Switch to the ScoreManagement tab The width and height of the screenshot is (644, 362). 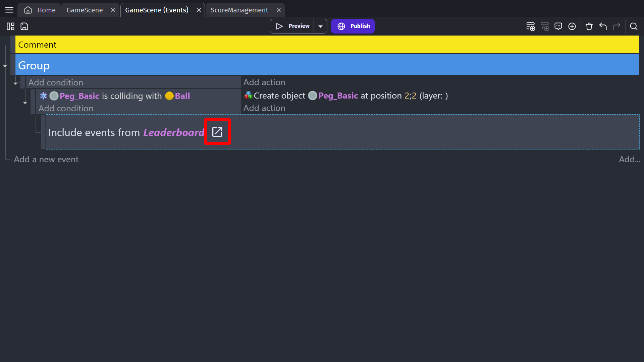coord(239,10)
